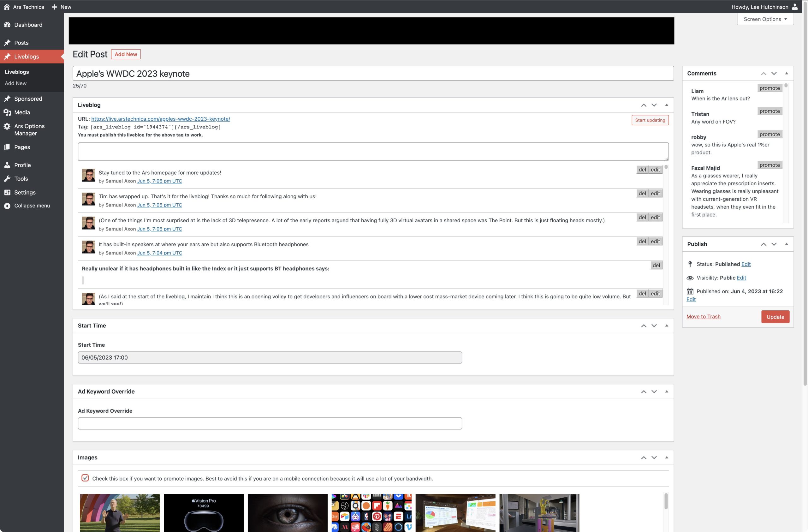Click the Media icon in sidebar
The width and height of the screenshot is (808, 532).
[7, 112]
